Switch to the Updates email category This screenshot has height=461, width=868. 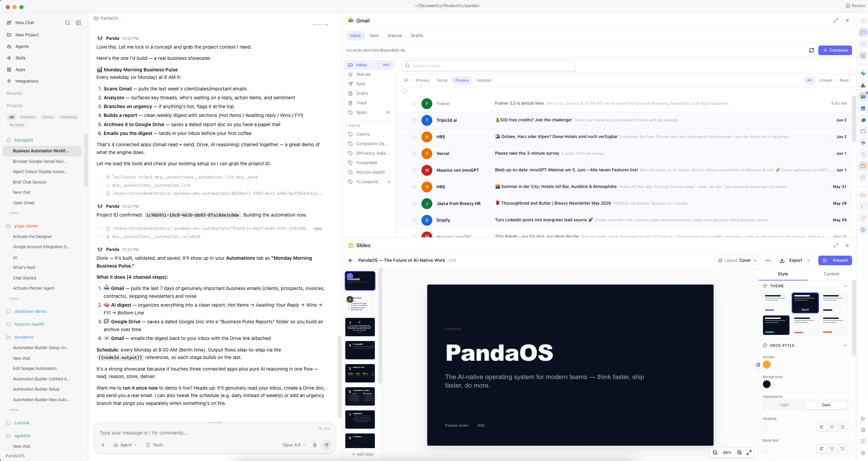tap(484, 81)
